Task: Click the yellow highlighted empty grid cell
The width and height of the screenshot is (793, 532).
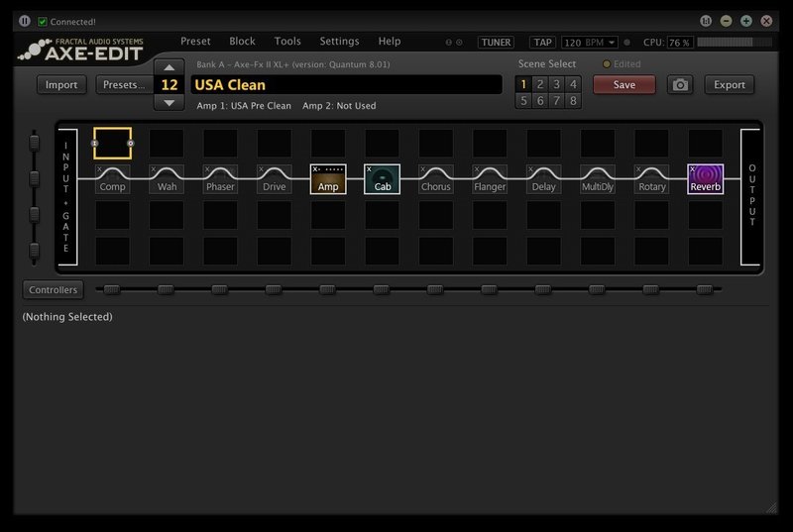Action: pos(112,144)
